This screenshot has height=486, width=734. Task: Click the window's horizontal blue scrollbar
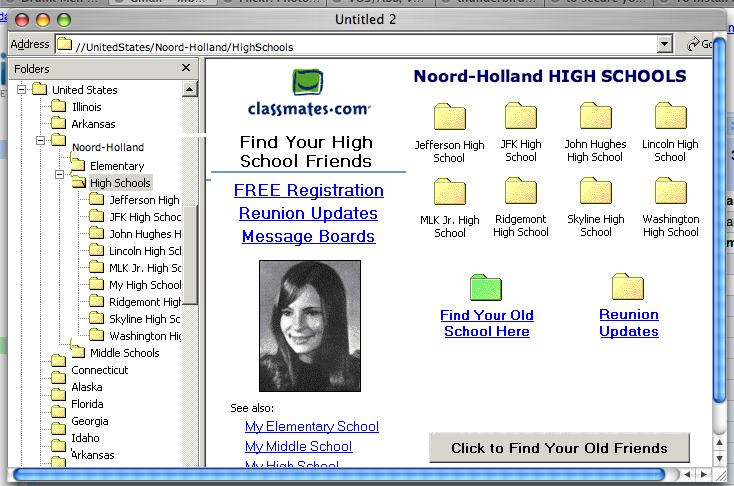pyautogui.click(x=339, y=474)
